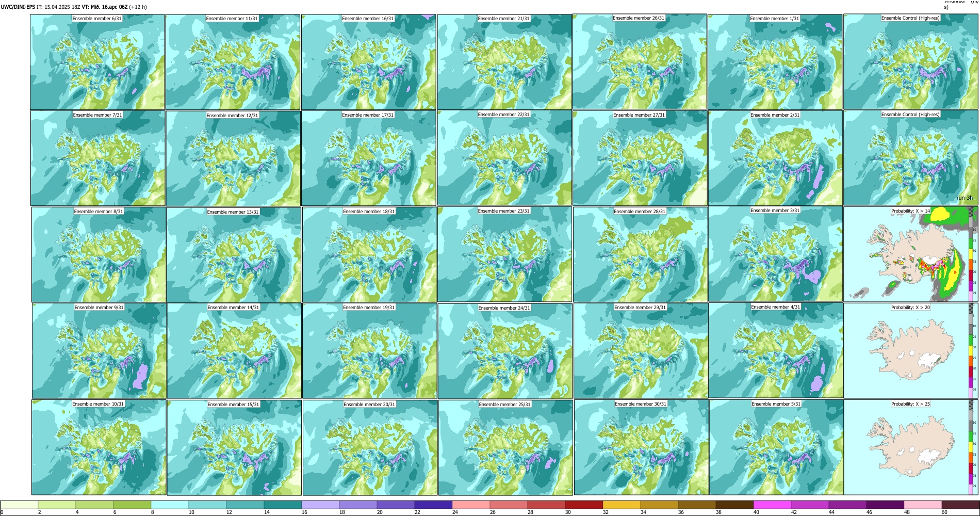Click the 'run-3h' label on control panel

pyautogui.click(x=965, y=198)
